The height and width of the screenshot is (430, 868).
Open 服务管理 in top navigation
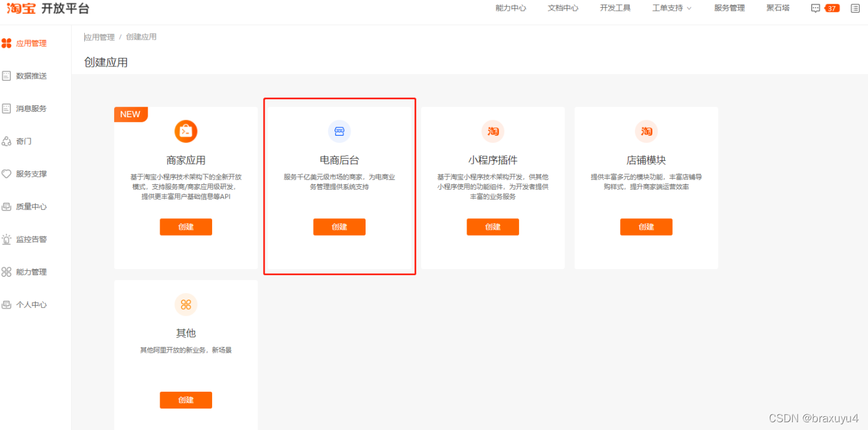(x=729, y=8)
